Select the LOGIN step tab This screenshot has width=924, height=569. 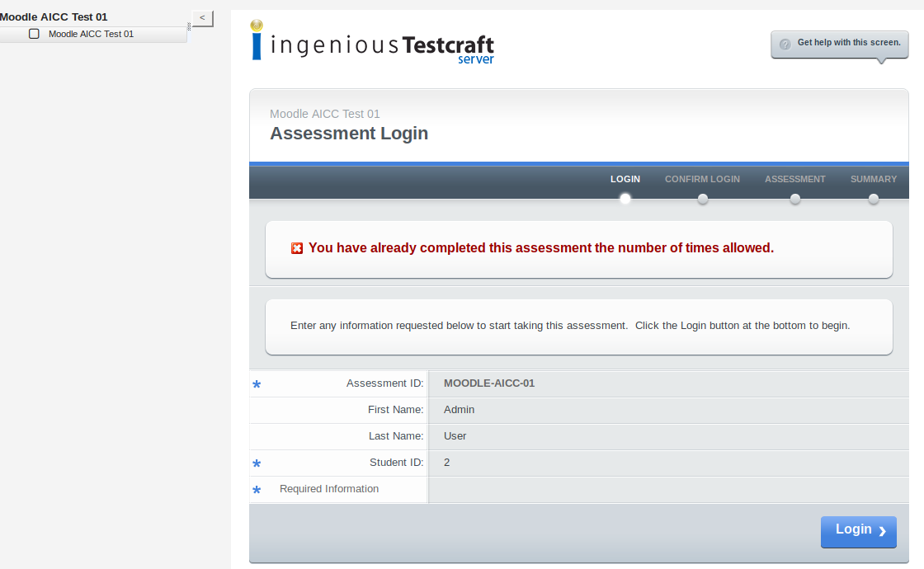(625, 179)
